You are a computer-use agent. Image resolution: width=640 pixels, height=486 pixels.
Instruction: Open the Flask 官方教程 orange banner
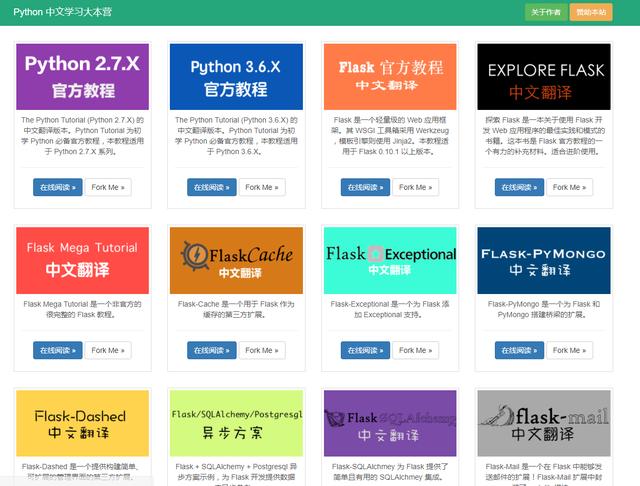tap(390, 77)
